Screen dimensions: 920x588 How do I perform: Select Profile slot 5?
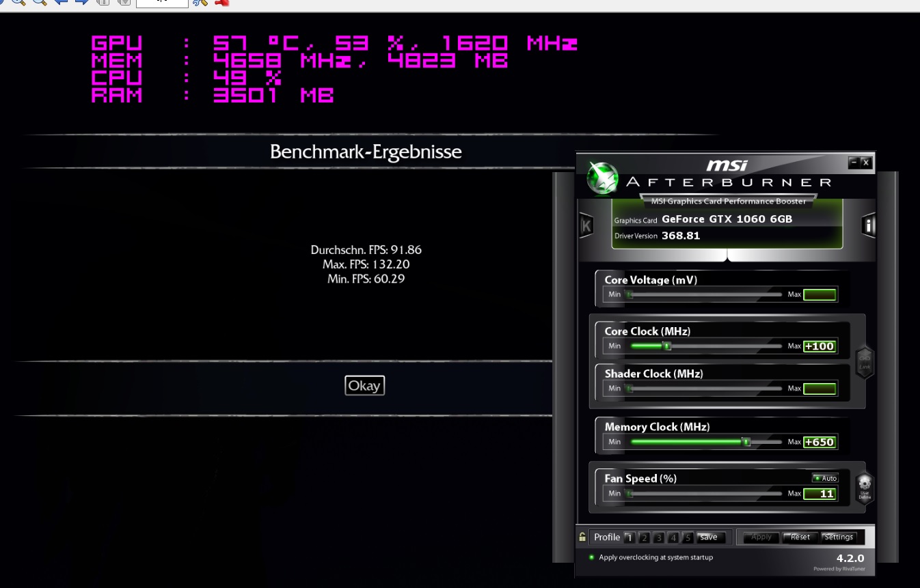[x=688, y=537]
